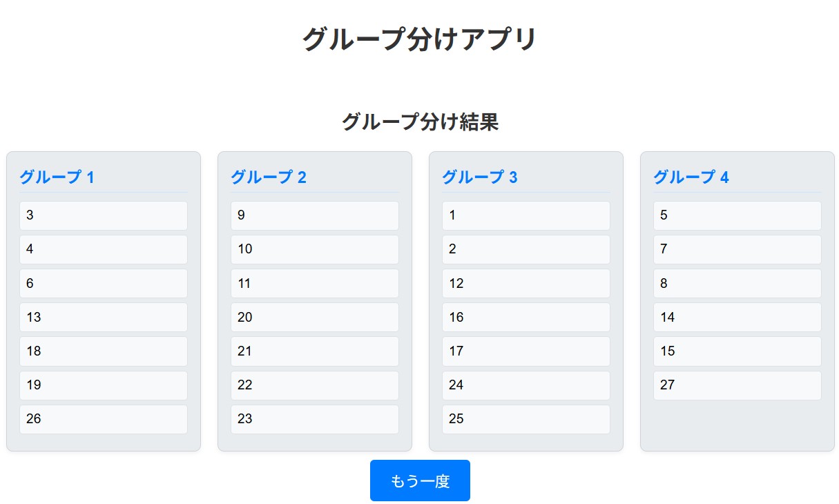This screenshot has width=839, height=504.
Task: Click member 9 in Group 2
Action: (x=315, y=215)
